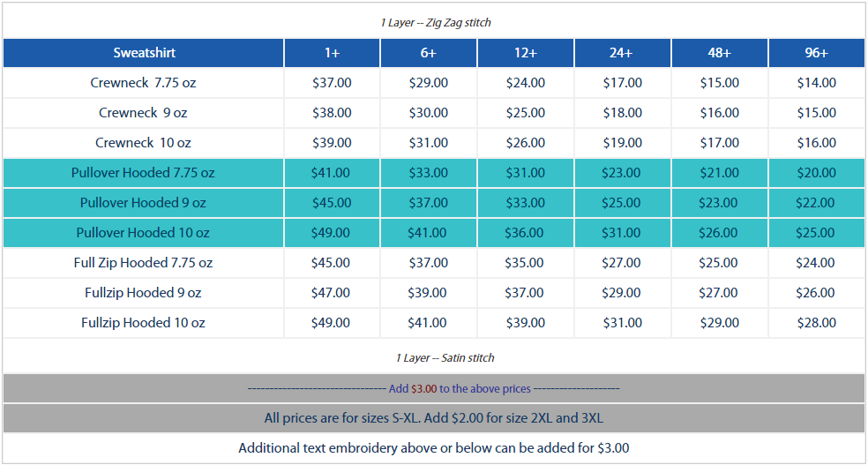Click the additional text embroidery note

[433, 448]
